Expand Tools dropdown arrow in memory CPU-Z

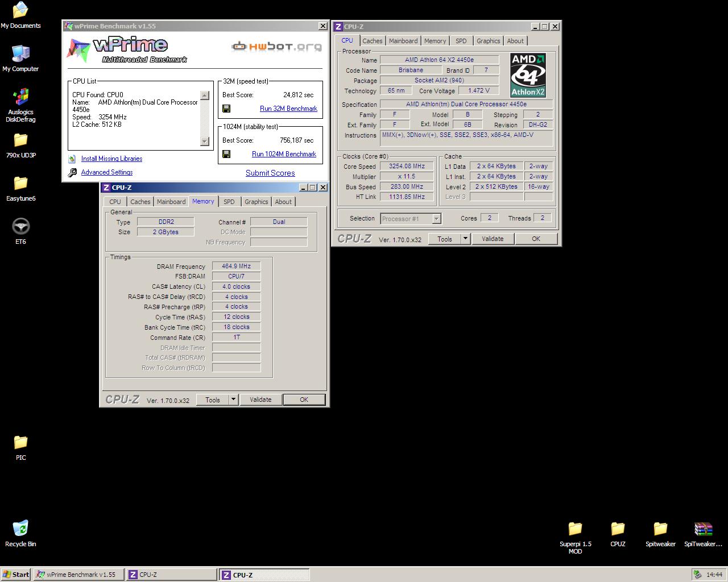tap(233, 400)
